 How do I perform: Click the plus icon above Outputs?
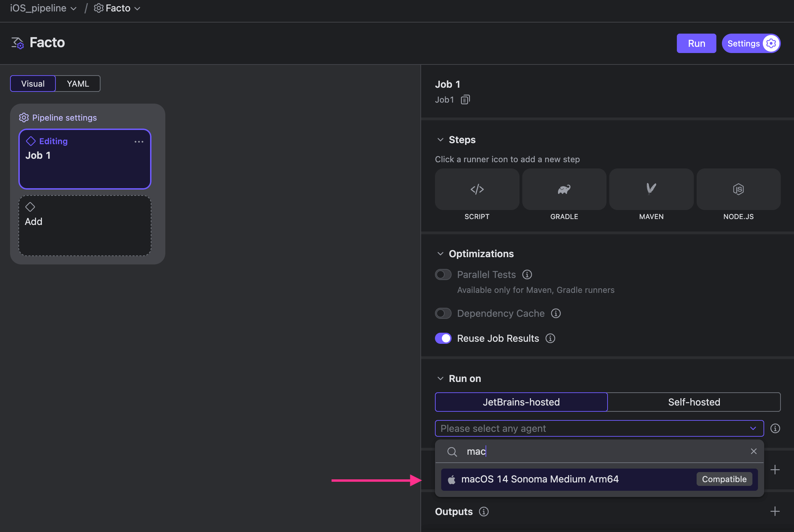pos(775,470)
